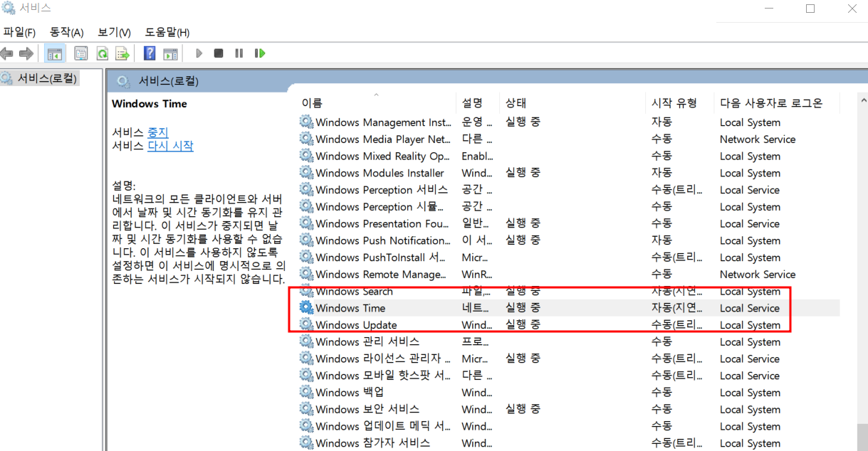Image resolution: width=868 pixels, height=451 pixels.
Task: Click the gear icon next to Windows Search
Action: pos(306,291)
